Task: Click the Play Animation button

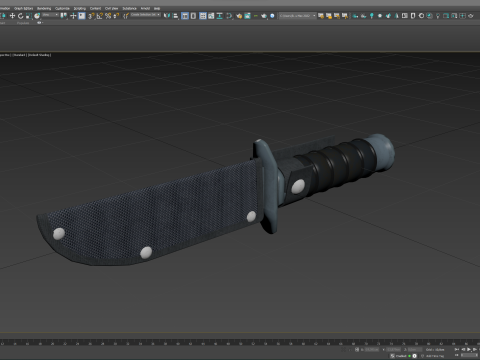Action: point(469,350)
